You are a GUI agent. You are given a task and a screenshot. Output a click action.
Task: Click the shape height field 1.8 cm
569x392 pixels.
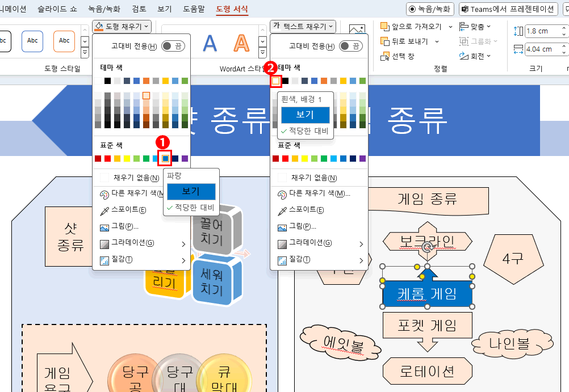[x=542, y=31]
